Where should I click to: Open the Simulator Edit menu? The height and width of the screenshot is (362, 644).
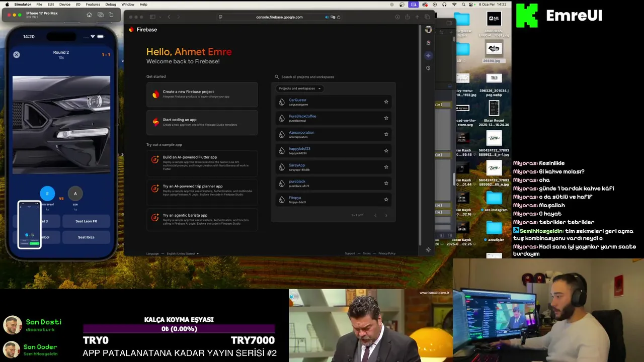[x=51, y=5]
